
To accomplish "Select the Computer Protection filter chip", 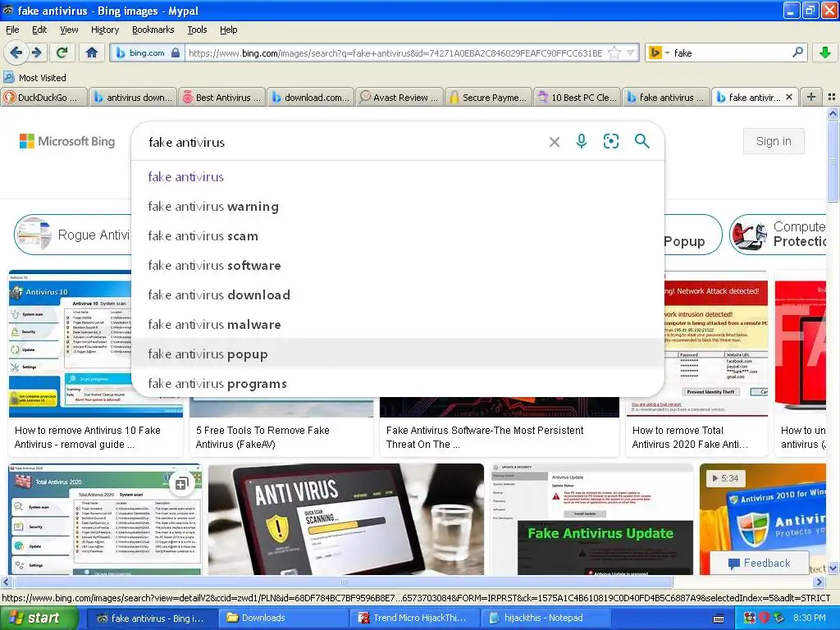I will pos(778,234).
